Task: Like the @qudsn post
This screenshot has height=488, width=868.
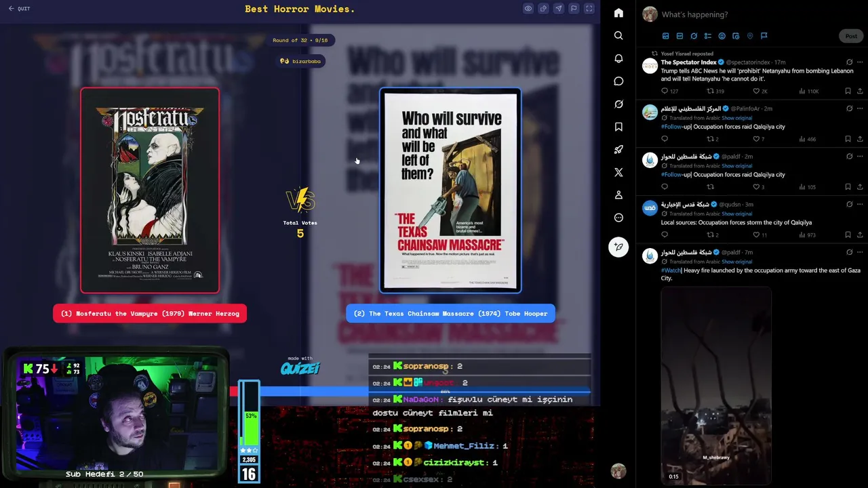Action: 757,235
